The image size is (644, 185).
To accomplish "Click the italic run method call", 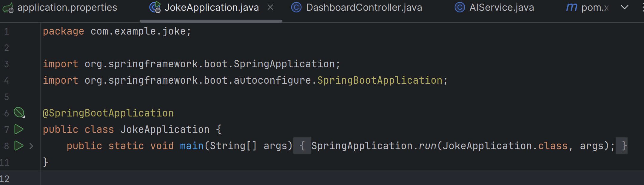I will [x=427, y=146].
